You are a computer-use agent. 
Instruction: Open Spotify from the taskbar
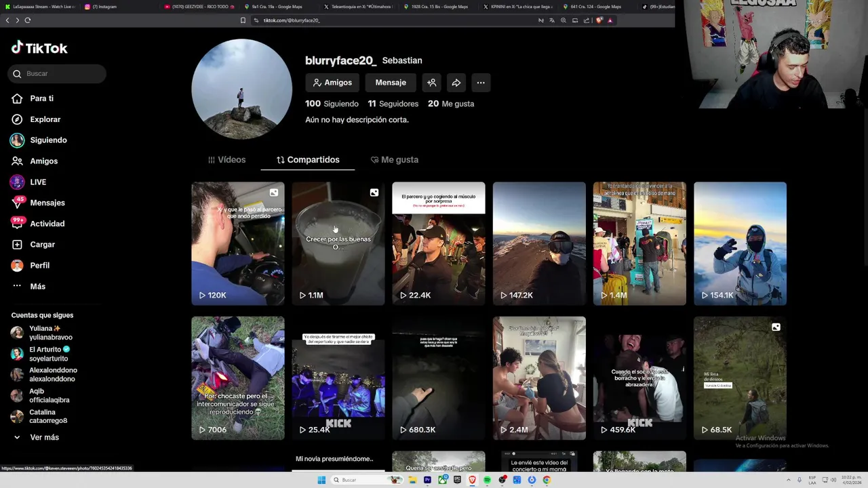pos(487,480)
